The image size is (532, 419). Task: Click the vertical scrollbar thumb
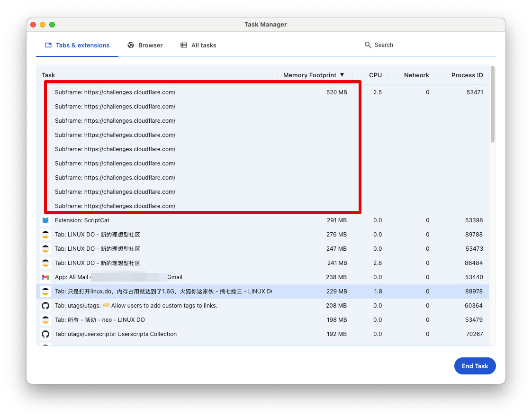point(493,105)
